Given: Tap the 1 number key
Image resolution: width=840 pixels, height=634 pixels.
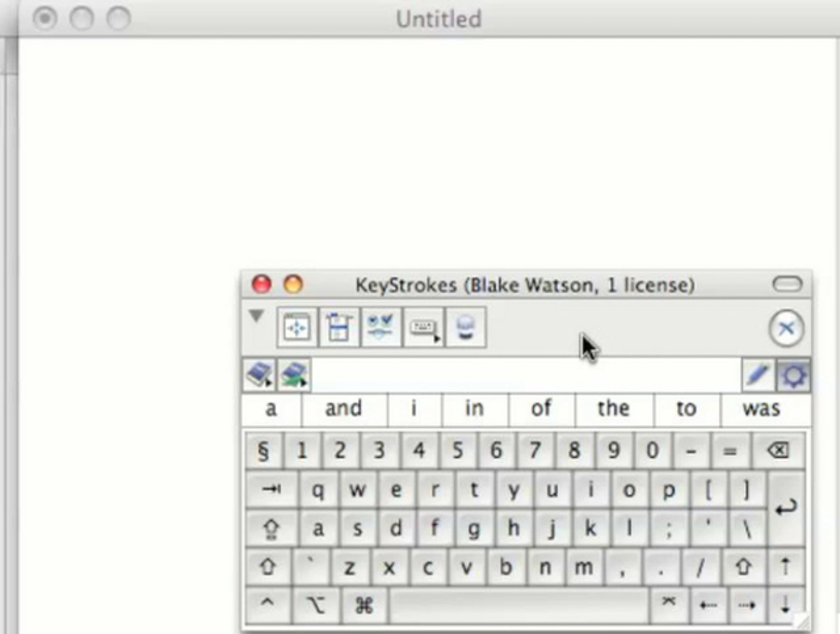Looking at the screenshot, I should click(x=302, y=451).
